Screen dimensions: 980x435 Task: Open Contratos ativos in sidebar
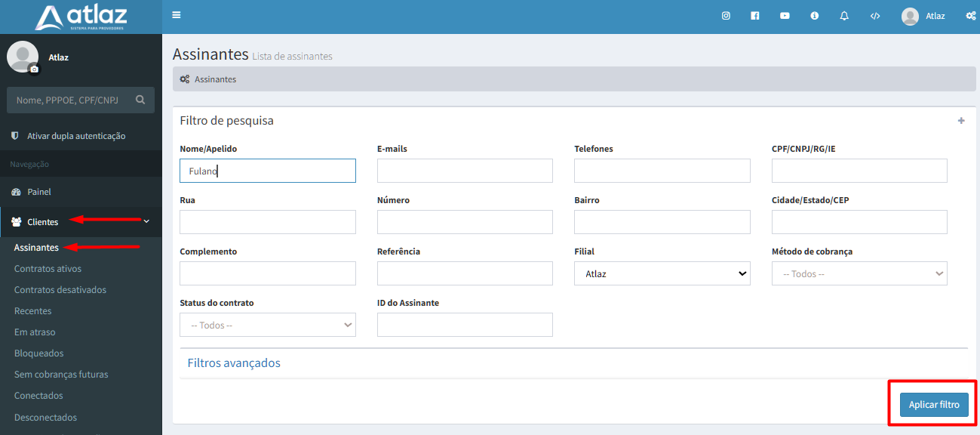click(48, 269)
